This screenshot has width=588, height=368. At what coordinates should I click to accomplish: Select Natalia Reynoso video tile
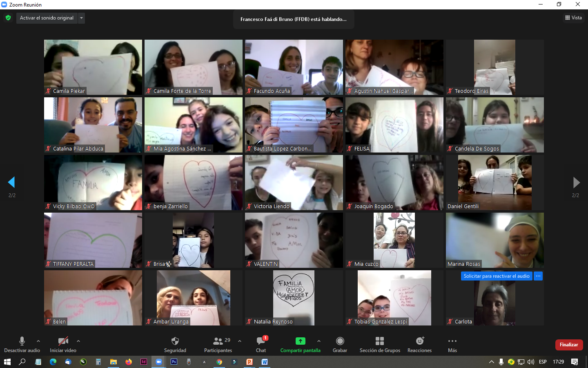294,298
